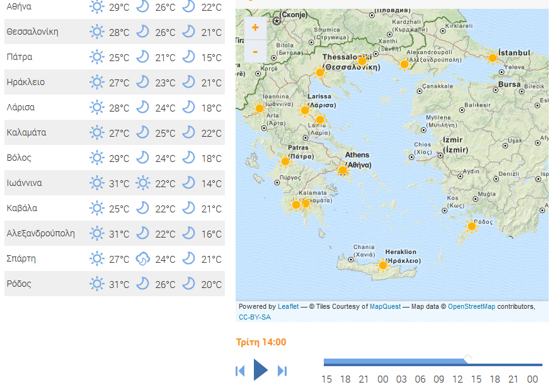
Task: Skip to the previous forecast time step
Action: click(x=240, y=371)
